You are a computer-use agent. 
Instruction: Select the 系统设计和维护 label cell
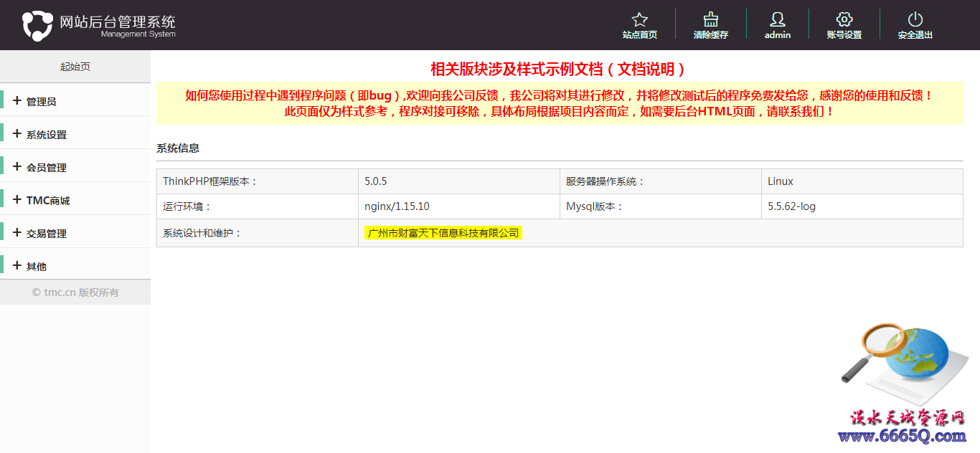[258, 233]
